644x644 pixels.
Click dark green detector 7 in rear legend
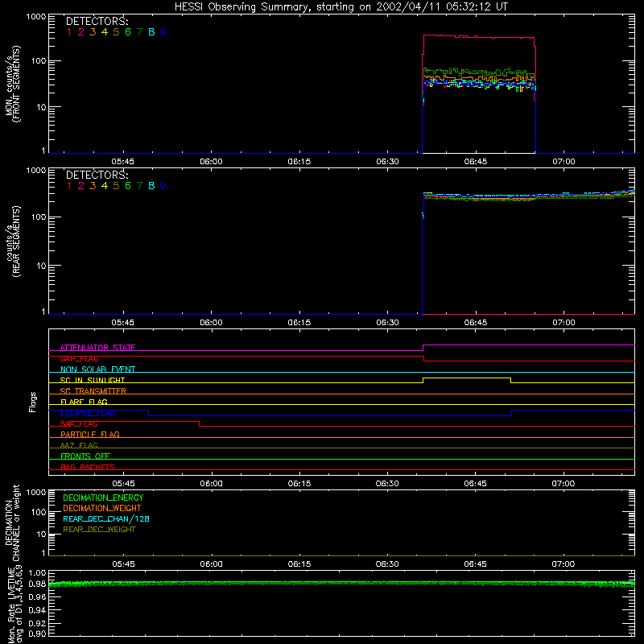[x=139, y=186]
